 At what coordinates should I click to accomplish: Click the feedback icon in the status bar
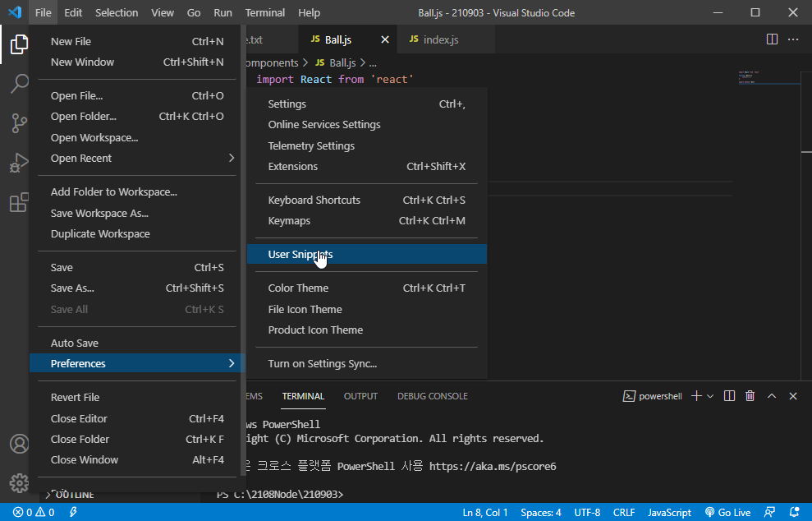coord(769,512)
